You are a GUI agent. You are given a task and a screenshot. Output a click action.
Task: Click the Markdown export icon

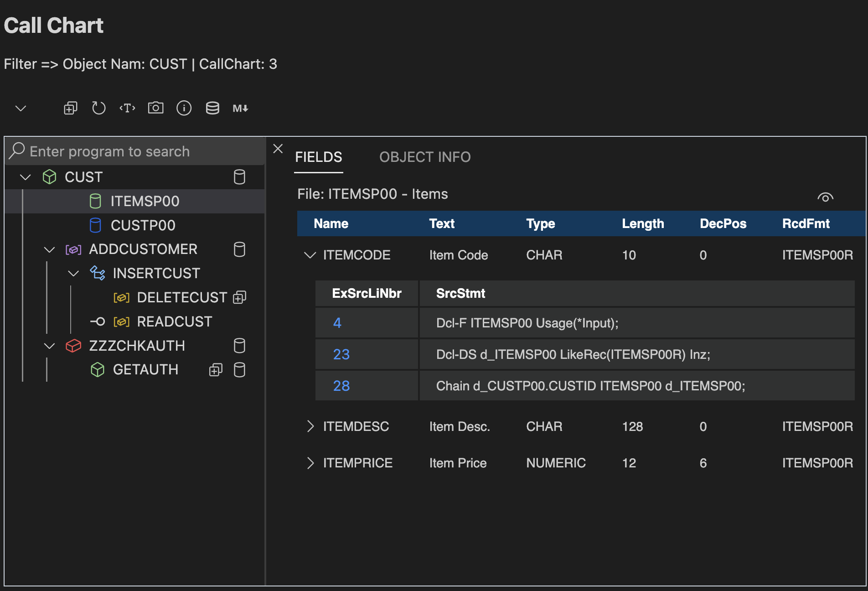(x=240, y=108)
